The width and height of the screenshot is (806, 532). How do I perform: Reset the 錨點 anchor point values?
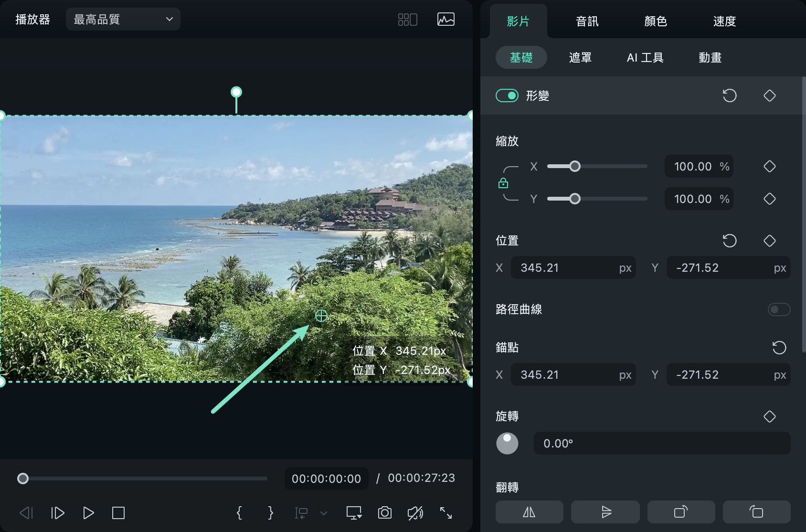779,348
